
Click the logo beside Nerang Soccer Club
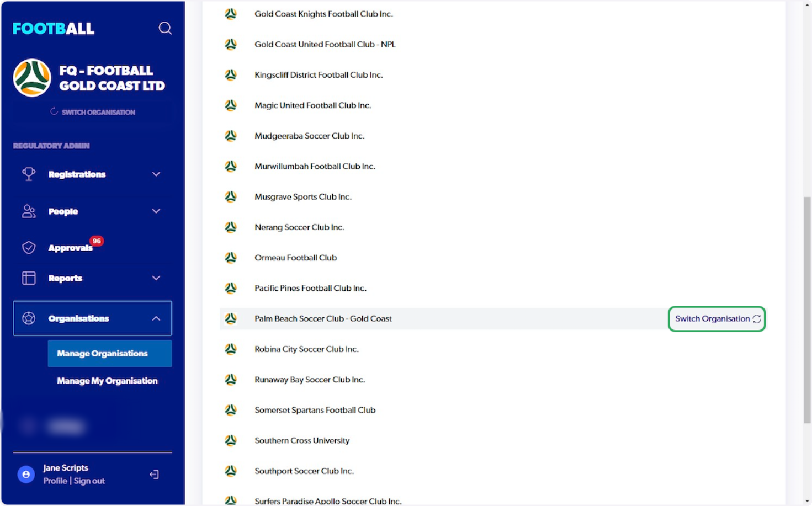coord(231,227)
